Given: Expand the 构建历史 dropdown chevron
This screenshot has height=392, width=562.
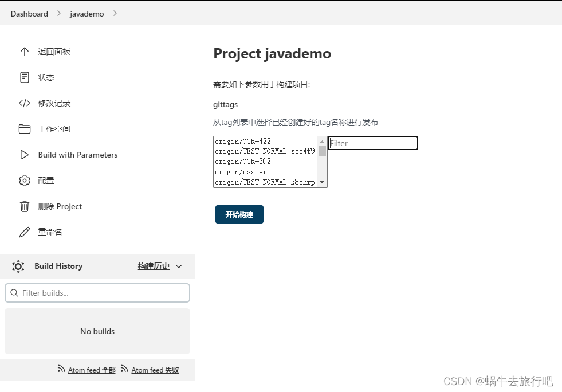Looking at the screenshot, I should tap(178, 266).
